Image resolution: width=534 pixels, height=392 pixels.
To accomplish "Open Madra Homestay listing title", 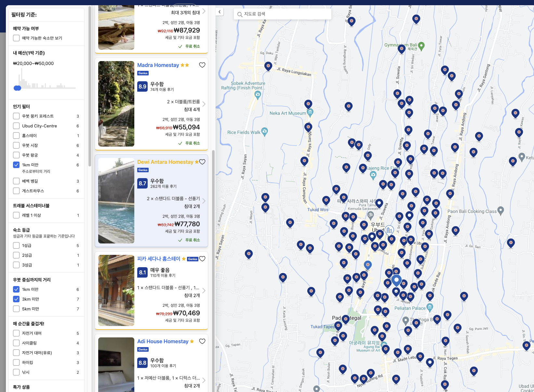I will [x=158, y=65].
